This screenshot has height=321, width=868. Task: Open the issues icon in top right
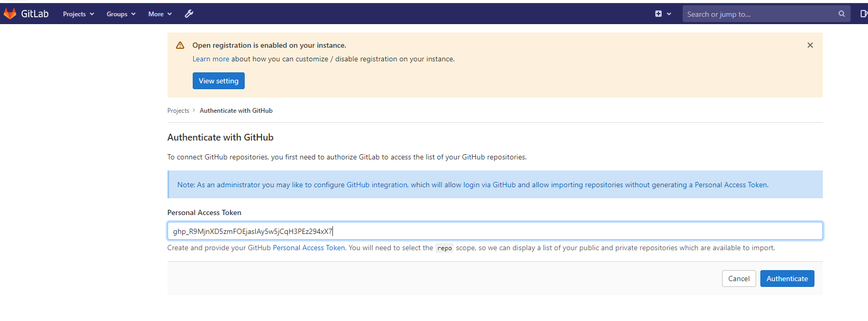click(863, 14)
